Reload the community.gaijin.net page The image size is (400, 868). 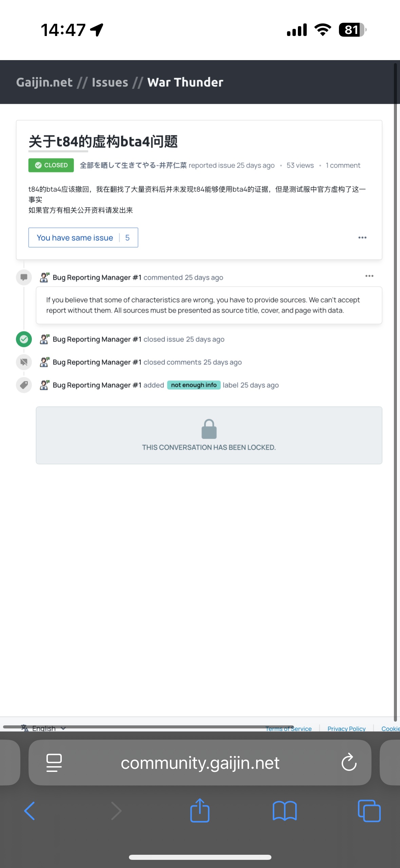coord(349,763)
